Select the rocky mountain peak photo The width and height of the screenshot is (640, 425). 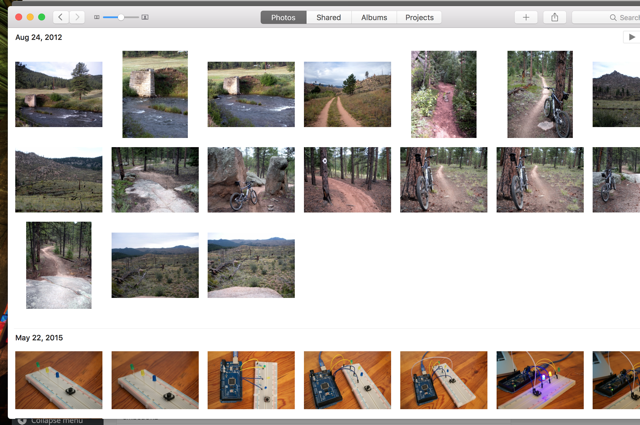[x=616, y=94]
